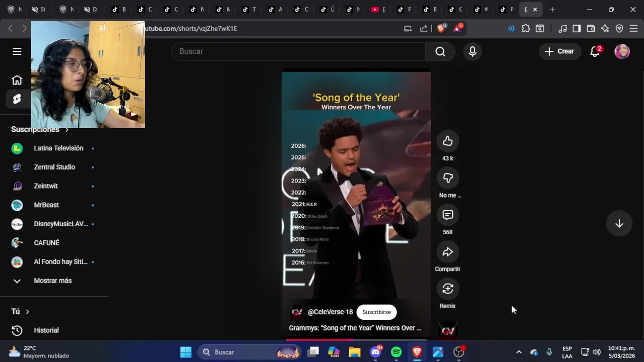The image size is (644, 362).
Task: Open the Shorts section in sidebar
Action: (x=17, y=99)
